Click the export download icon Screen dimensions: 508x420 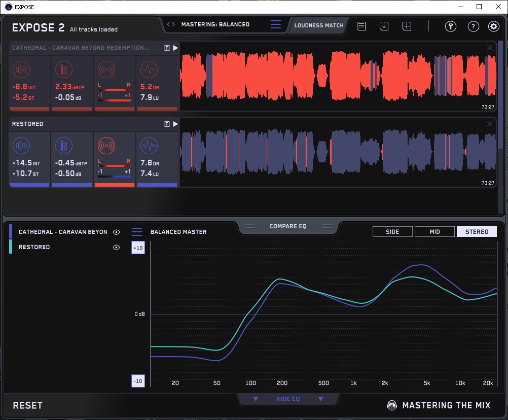pyautogui.click(x=384, y=26)
